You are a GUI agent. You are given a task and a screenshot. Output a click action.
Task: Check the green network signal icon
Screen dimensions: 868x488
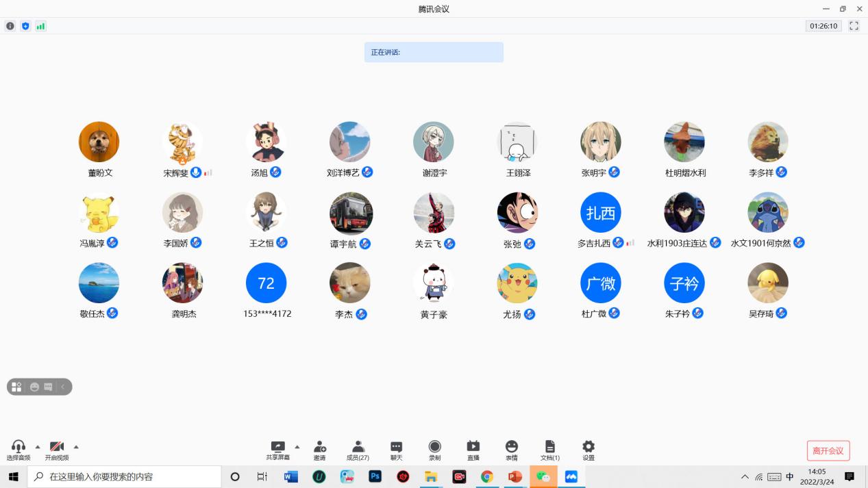coord(40,26)
